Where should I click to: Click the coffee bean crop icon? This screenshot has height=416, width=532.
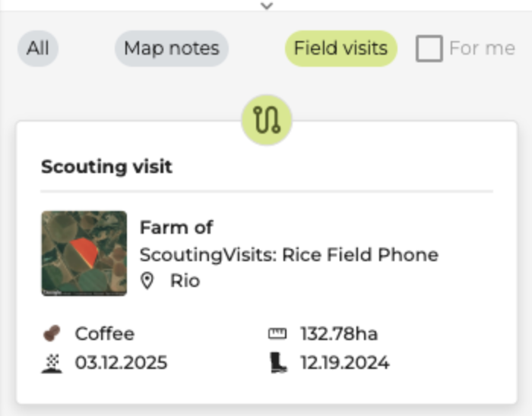tap(52, 333)
